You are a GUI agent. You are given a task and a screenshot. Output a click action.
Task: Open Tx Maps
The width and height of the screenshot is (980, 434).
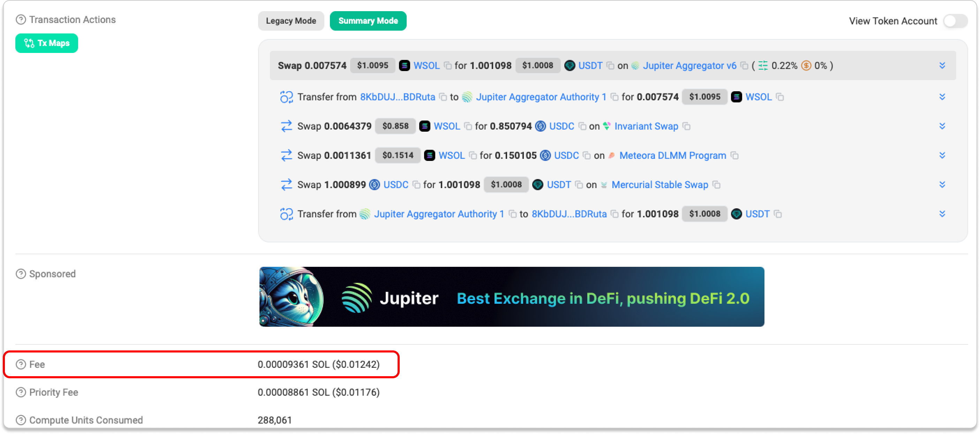(x=46, y=43)
